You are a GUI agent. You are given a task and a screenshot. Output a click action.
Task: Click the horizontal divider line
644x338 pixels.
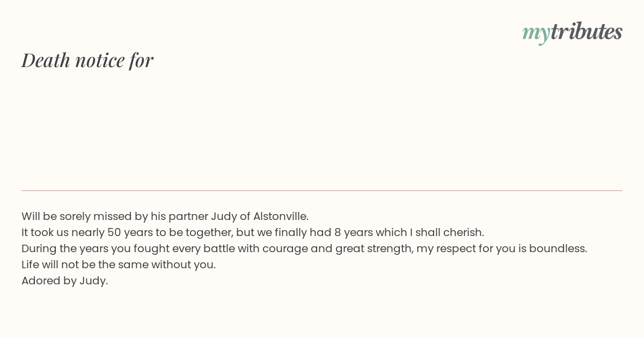(322, 190)
